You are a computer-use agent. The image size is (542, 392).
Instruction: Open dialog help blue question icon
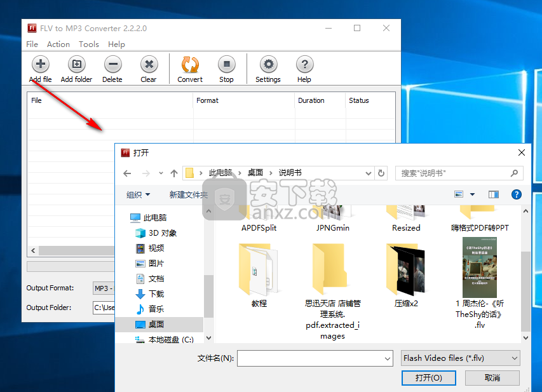coord(517,194)
